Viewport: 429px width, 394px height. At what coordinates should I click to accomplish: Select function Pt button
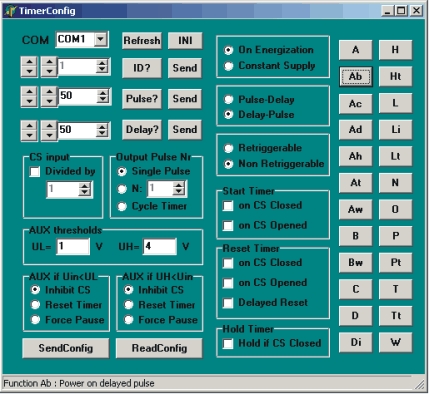395,263
